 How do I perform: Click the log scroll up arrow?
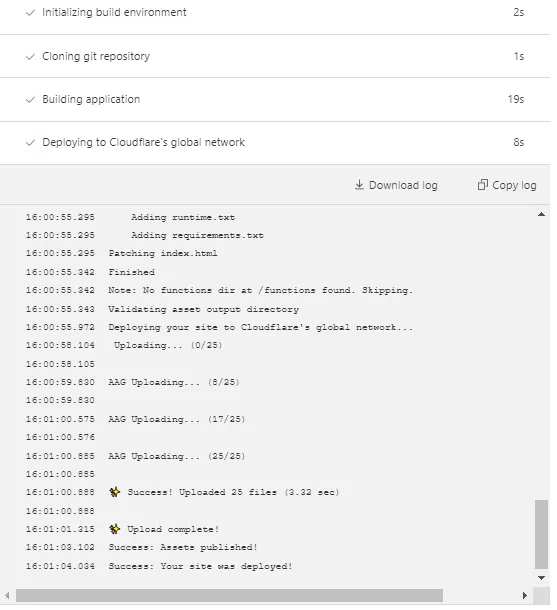tap(541, 214)
